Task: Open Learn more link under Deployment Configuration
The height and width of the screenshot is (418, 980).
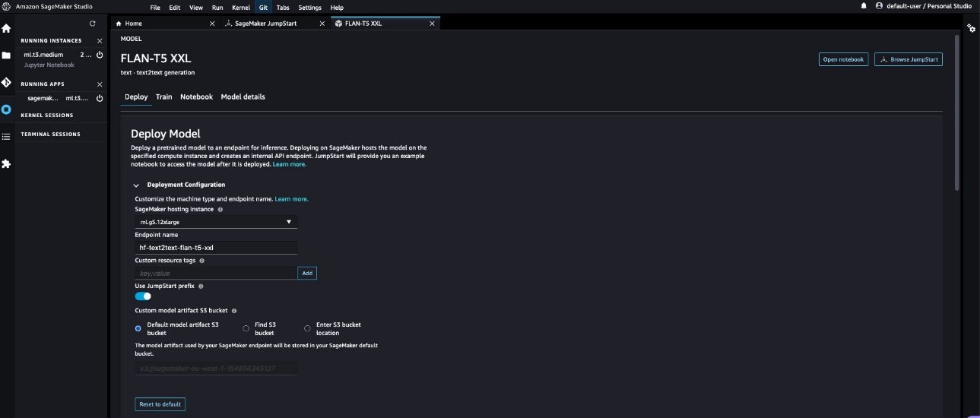Action: tap(291, 198)
